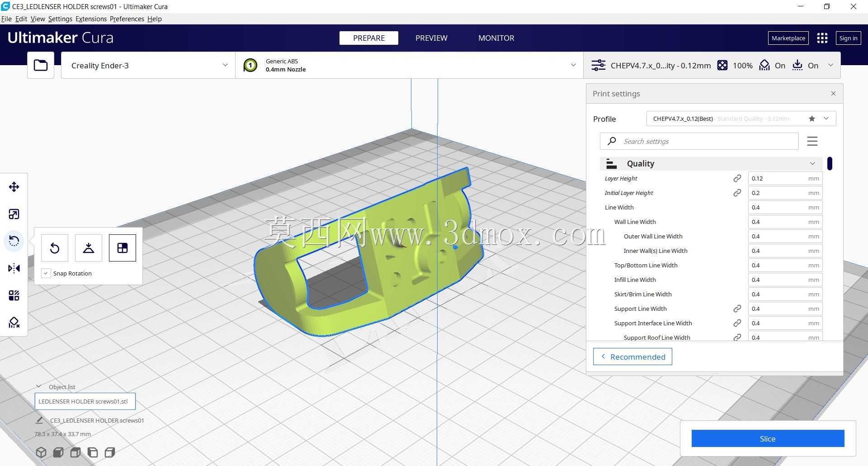Select the Mirror tool
This screenshot has width=868, height=466.
(14, 268)
